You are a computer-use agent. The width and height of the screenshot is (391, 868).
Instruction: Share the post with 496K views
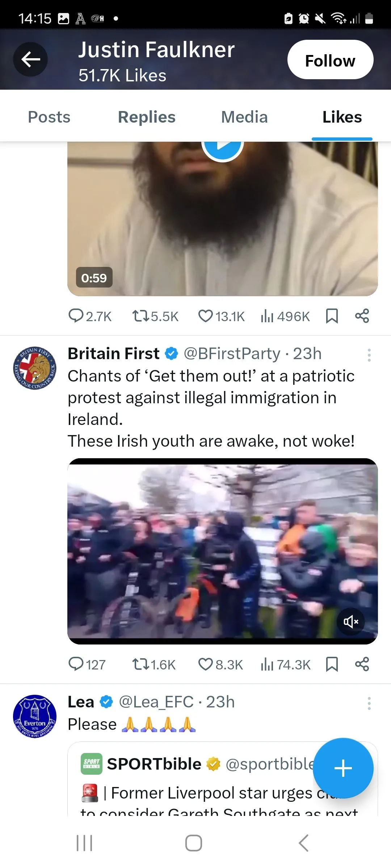(362, 316)
